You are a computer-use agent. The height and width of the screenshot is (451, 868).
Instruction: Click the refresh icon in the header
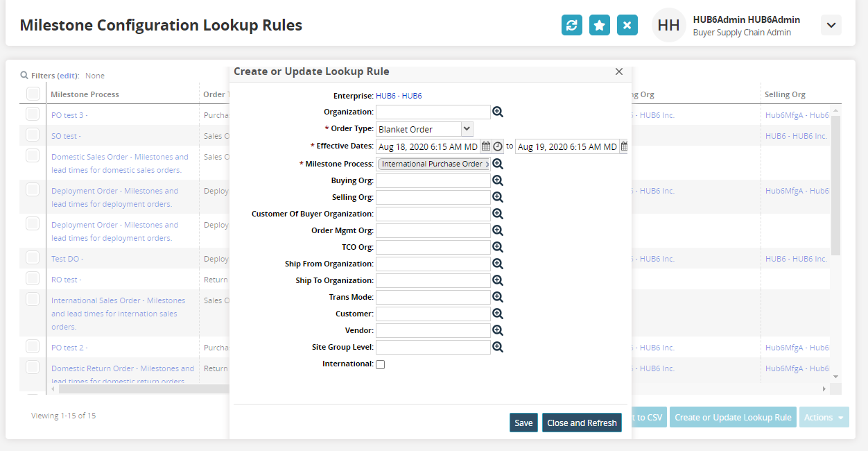(x=571, y=26)
